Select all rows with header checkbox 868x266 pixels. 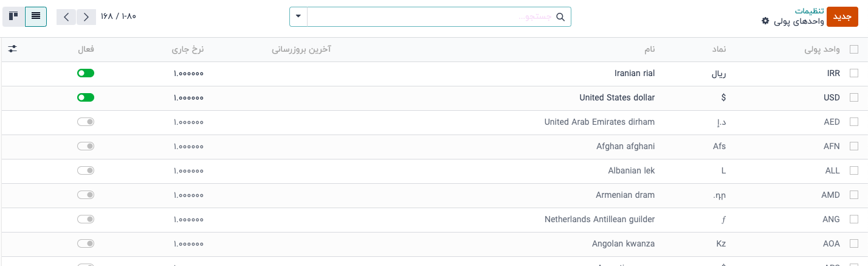tap(853, 49)
